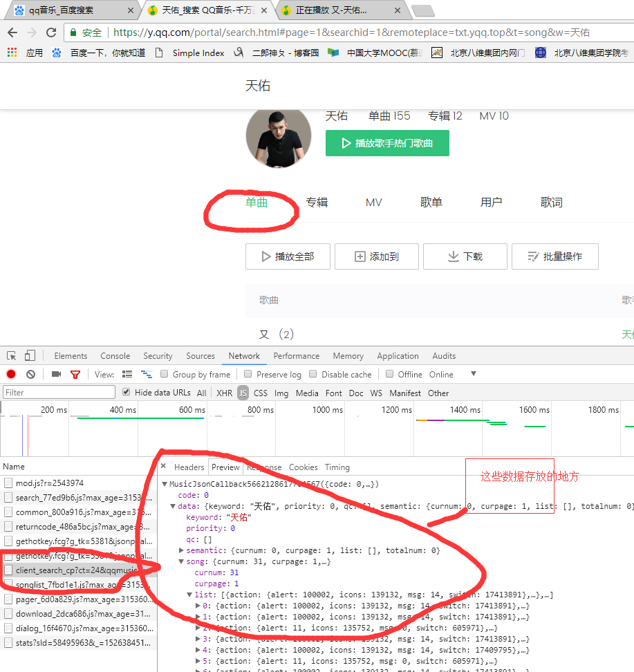Screen dimensions: 634x672
Task: Uncheck Hide data URLs checkbox
Action: tap(126, 392)
